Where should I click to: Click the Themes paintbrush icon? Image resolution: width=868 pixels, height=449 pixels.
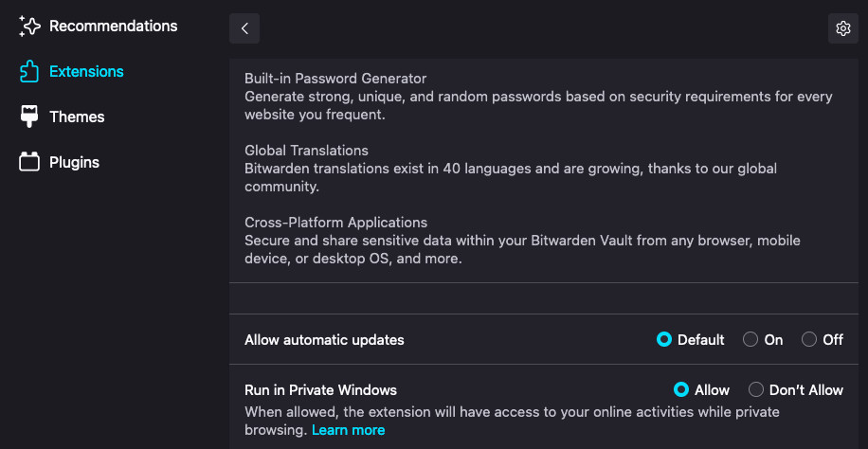pyautogui.click(x=29, y=117)
